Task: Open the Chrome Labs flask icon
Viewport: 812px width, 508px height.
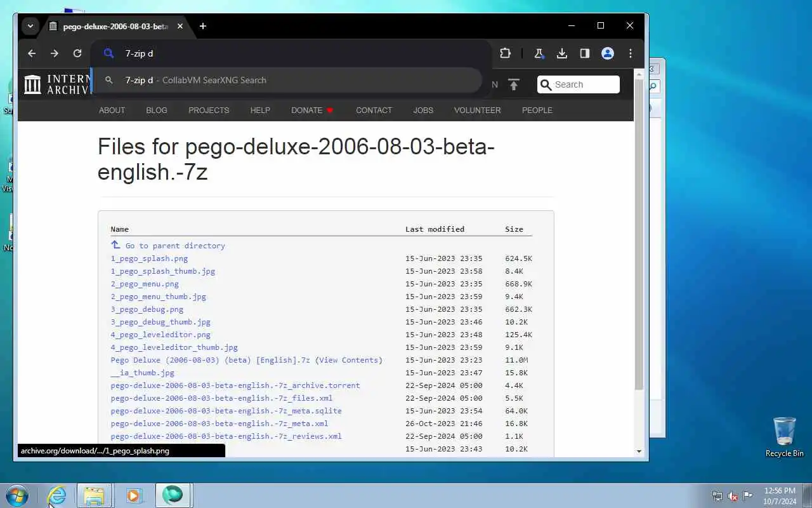Action: click(x=539, y=54)
